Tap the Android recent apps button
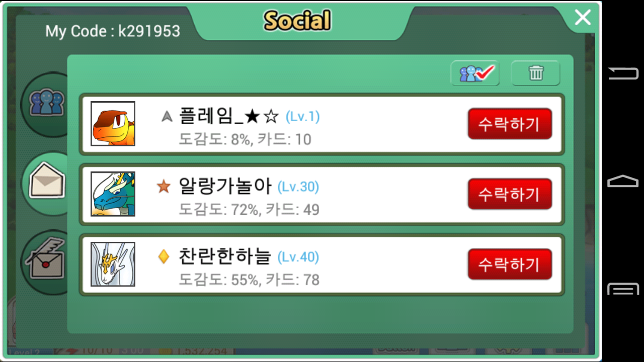 pyautogui.click(x=623, y=289)
